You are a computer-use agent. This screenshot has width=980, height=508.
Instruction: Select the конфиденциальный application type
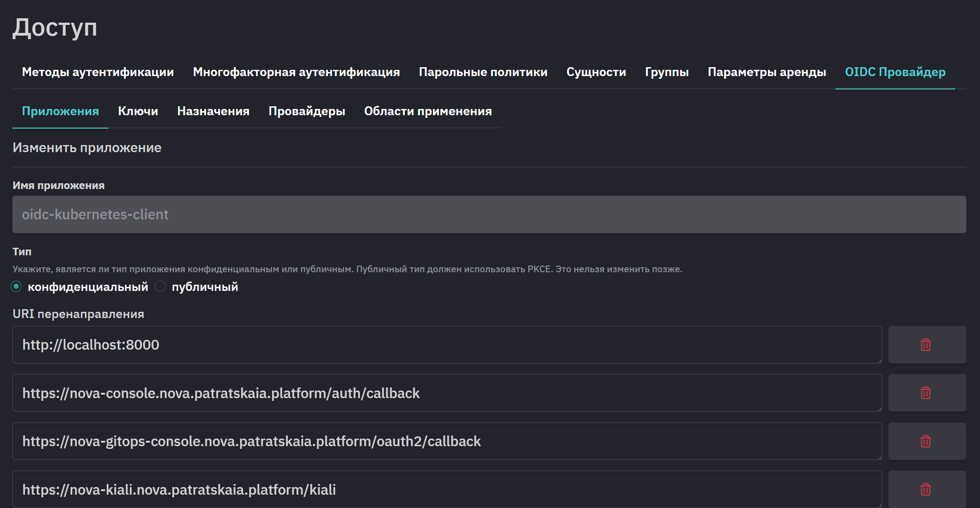16,286
